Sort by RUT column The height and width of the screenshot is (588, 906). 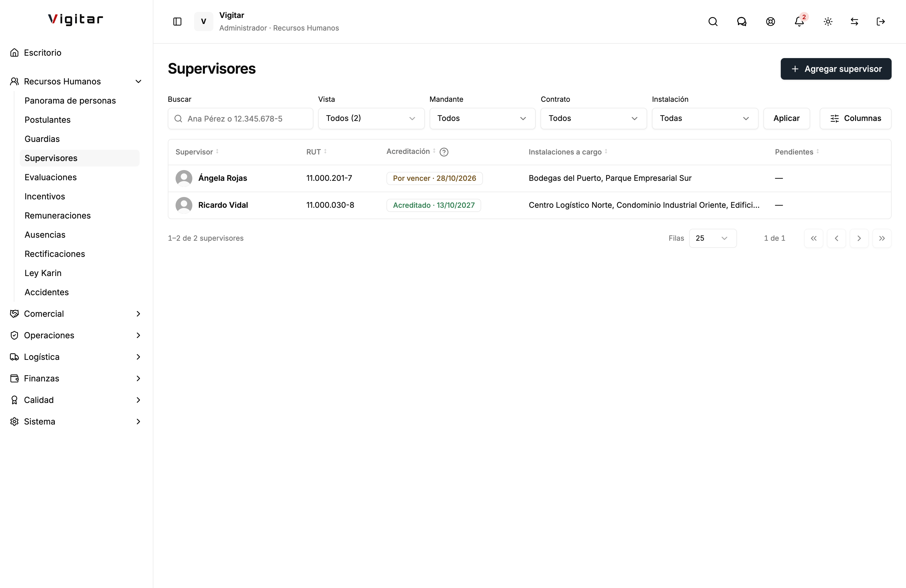[316, 152]
